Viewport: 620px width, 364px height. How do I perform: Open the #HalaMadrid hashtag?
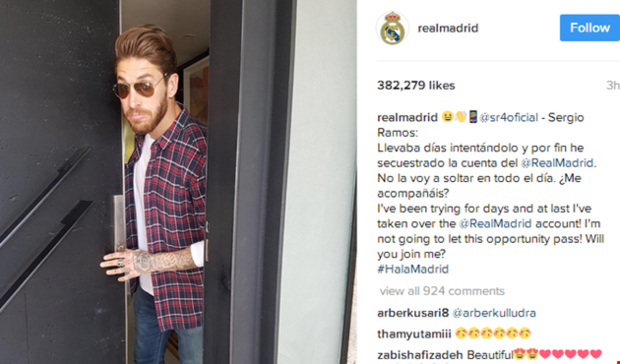[x=413, y=269]
